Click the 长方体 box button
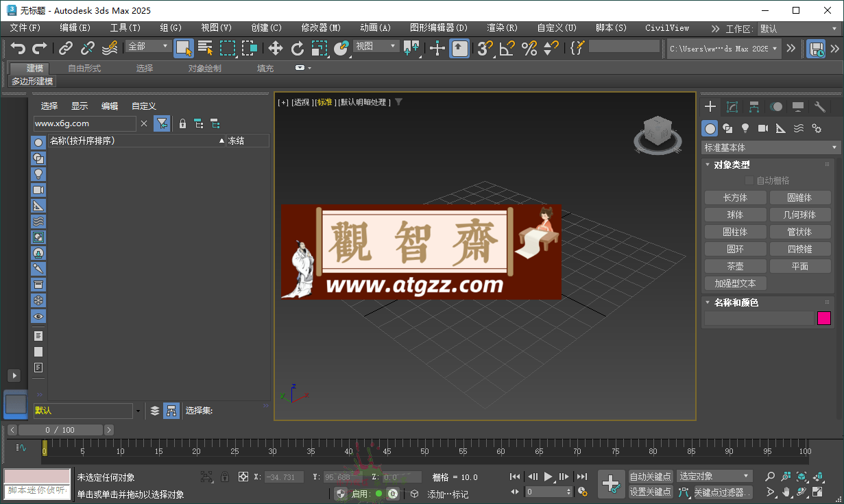The width and height of the screenshot is (844, 504). pyautogui.click(x=736, y=197)
